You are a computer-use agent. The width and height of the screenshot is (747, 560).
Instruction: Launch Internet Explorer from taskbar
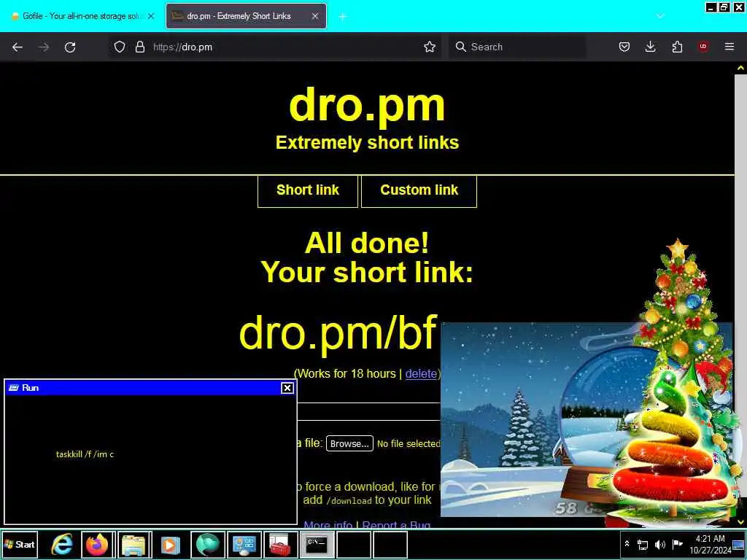pos(62,544)
